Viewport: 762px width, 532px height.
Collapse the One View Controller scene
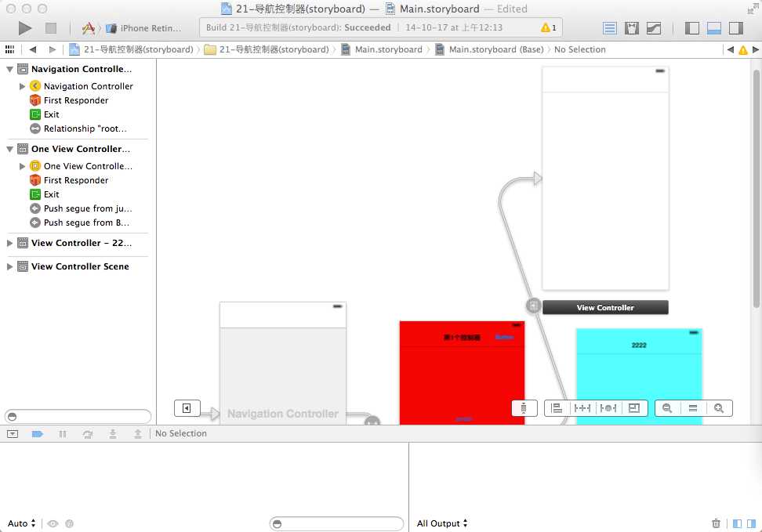coord(9,149)
